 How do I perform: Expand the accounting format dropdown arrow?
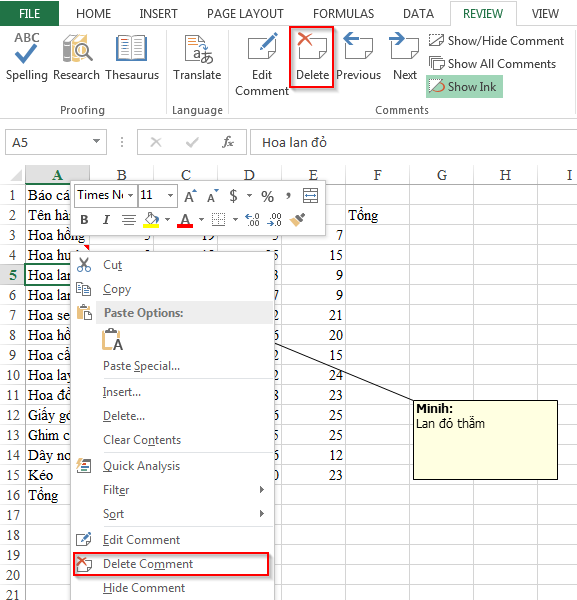(x=249, y=196)
